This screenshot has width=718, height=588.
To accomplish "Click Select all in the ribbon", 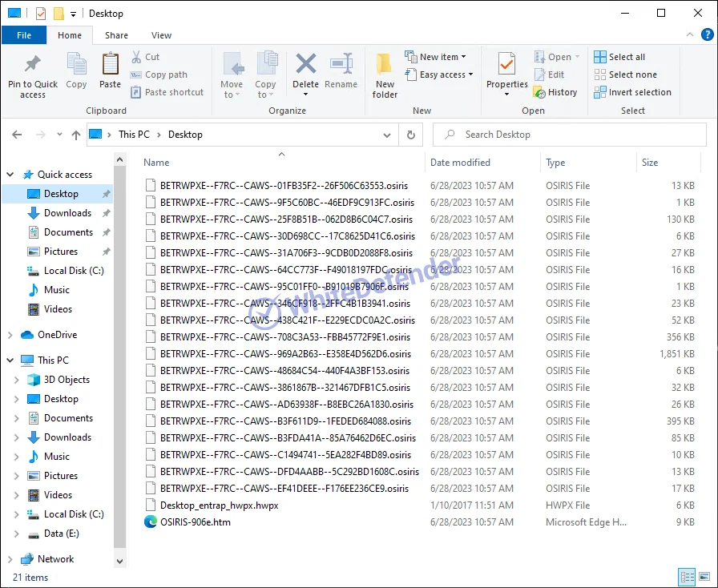I will [x=626, y=57].
